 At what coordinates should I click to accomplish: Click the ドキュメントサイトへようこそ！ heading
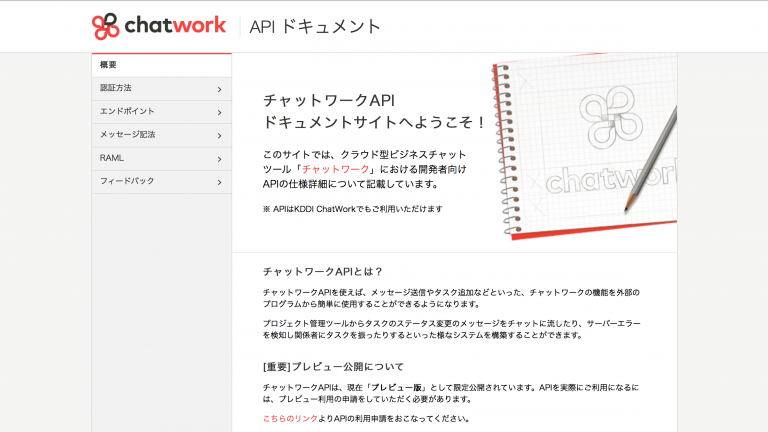[375, 122]
